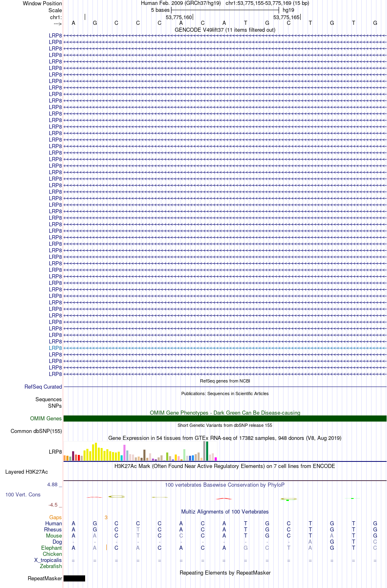Click the orange Gaps row label

[55, 518]
